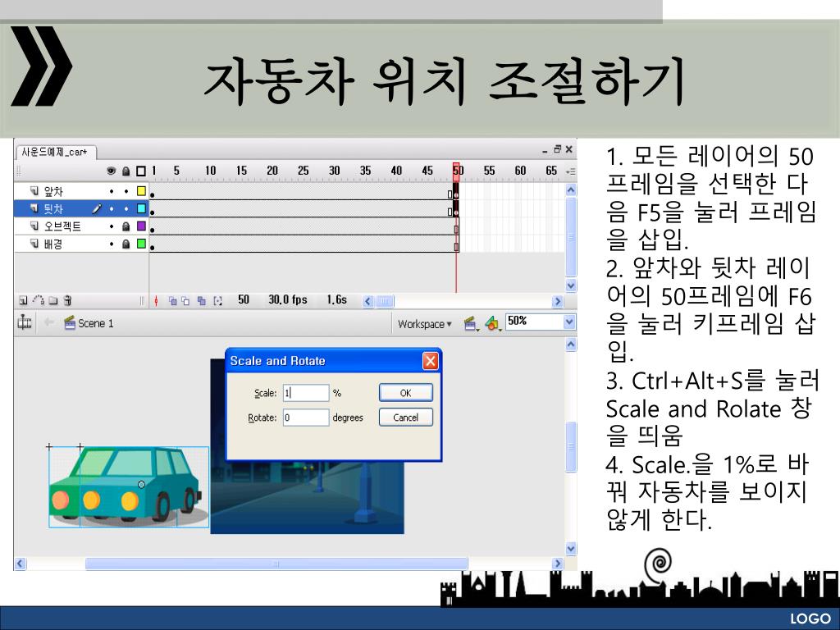Click the outline square header icon
This screenshot has height=630, width=840.
coord(141,171)
